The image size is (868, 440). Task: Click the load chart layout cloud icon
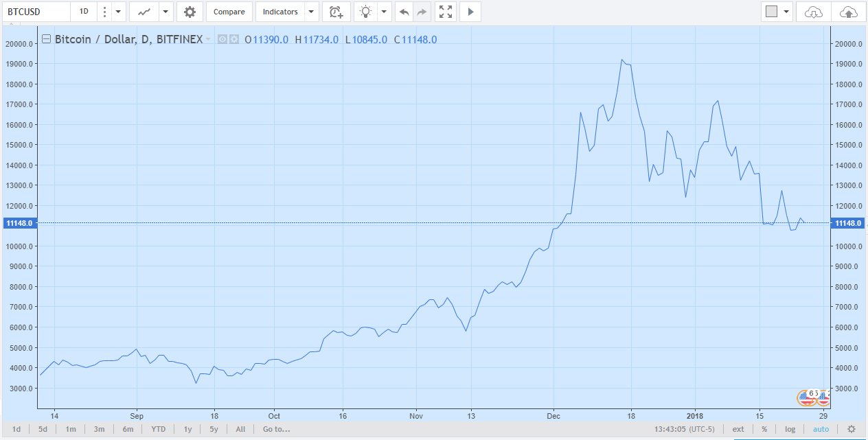(x=813, y=12)
